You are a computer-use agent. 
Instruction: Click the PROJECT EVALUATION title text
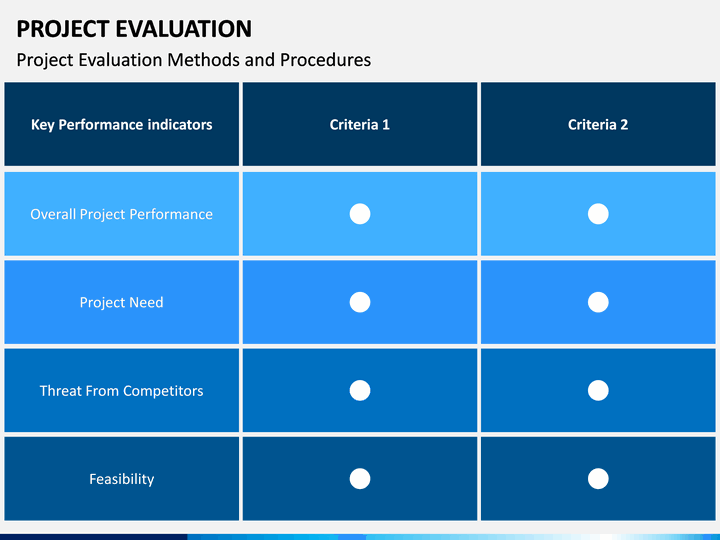point(134,29)
